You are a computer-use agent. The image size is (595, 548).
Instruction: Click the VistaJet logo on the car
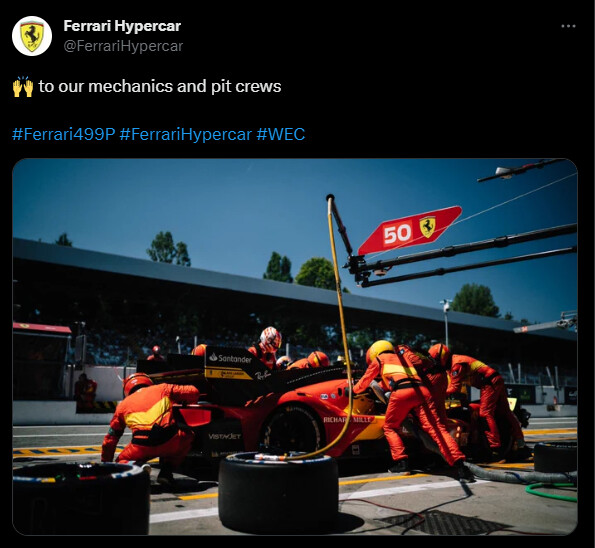224,436
